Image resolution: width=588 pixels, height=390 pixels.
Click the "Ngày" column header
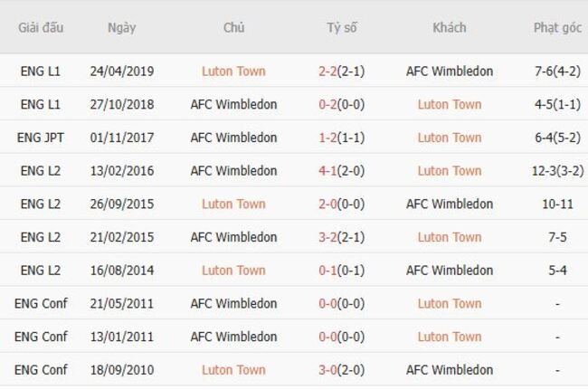click(121, 27)
